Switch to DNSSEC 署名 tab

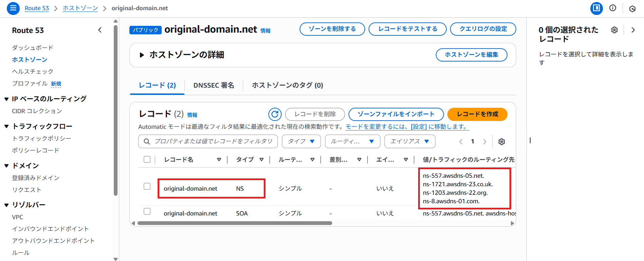tap(214, 85)
